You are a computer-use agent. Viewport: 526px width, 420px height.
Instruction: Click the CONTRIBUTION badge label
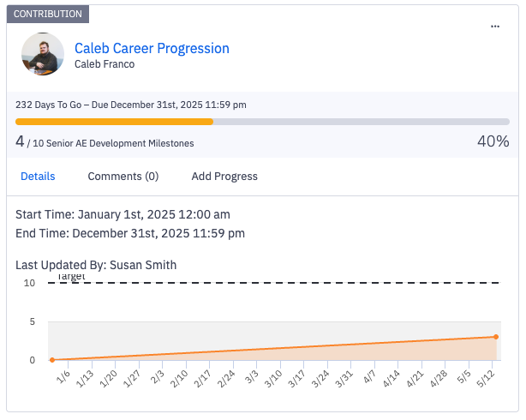(x=48, y=14)
